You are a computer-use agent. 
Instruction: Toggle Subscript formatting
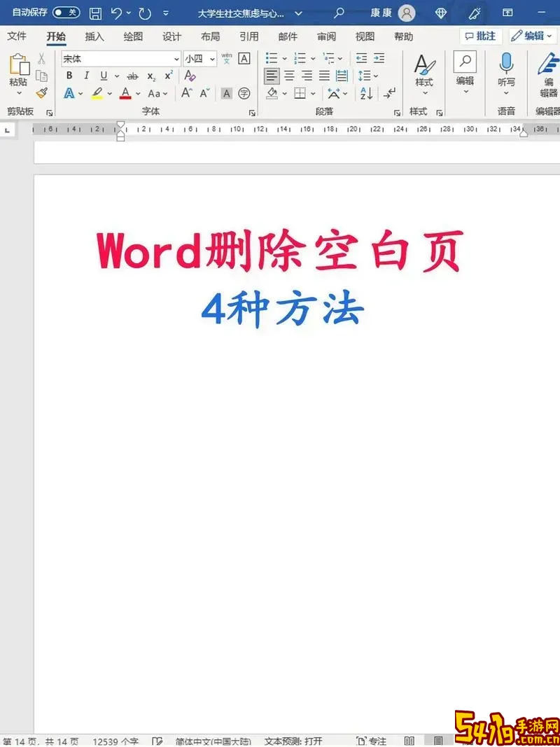[x=151, y=76]
